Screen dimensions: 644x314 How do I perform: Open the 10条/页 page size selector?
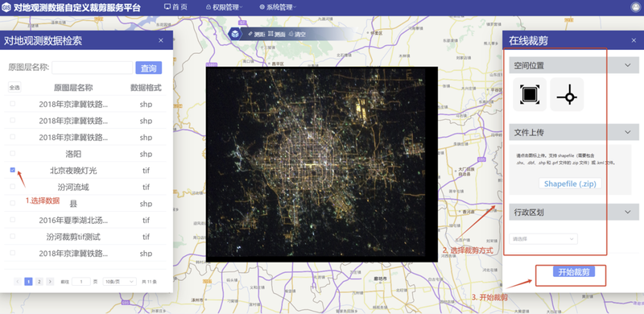tap(119, 282)
